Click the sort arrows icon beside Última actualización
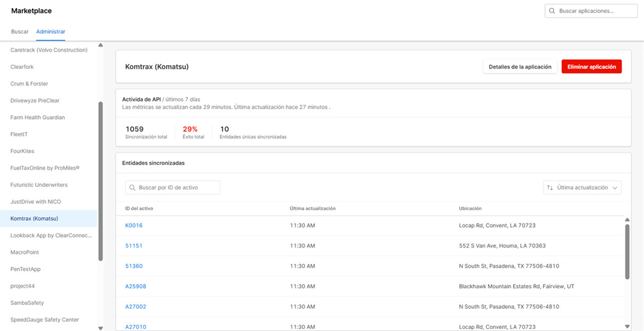The image size is (644, 331). click(x=550, y=188)
